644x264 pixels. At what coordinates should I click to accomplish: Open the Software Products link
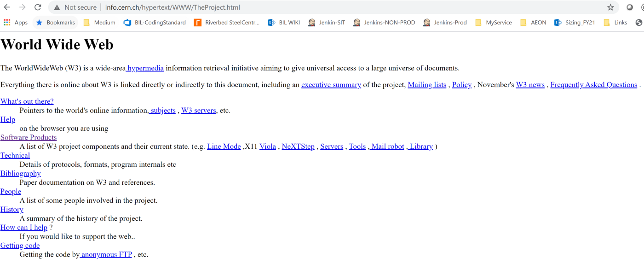[x=29, y=137]
